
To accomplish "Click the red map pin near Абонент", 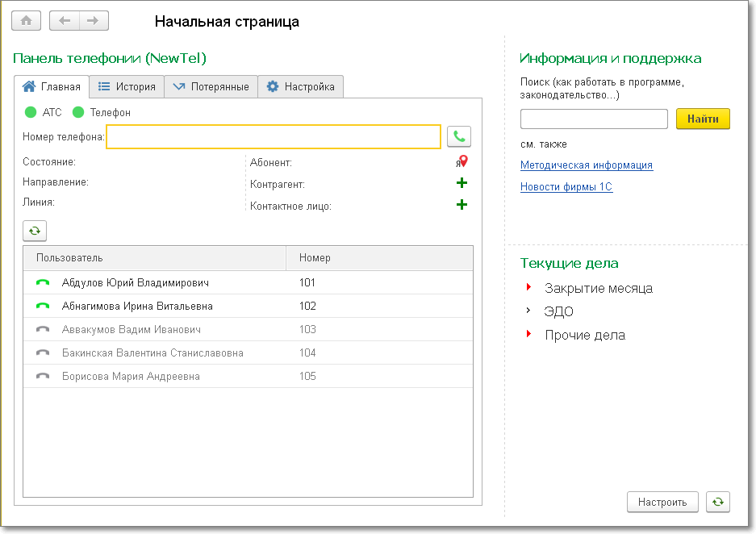I will (x=463, y=161).
